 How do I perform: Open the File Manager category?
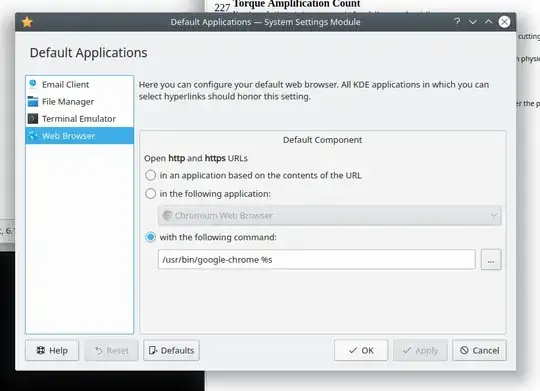(x=80, y=102)
